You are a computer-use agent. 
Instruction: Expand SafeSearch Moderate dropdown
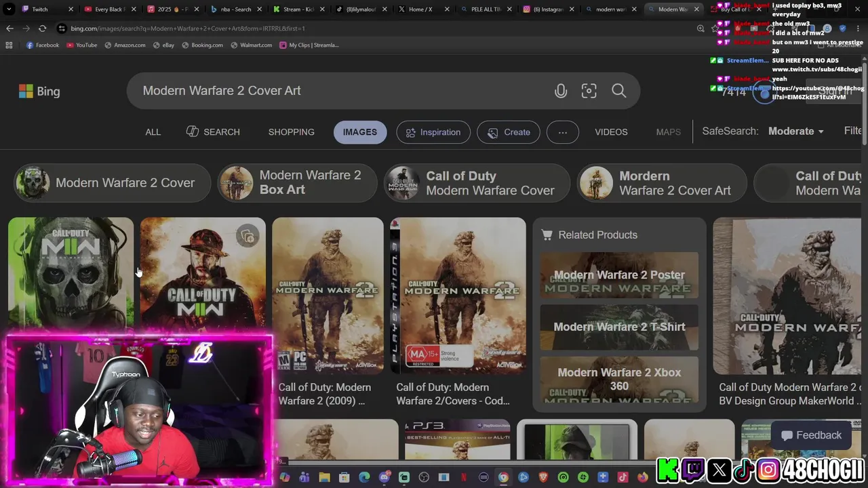[x=795, y=131]
